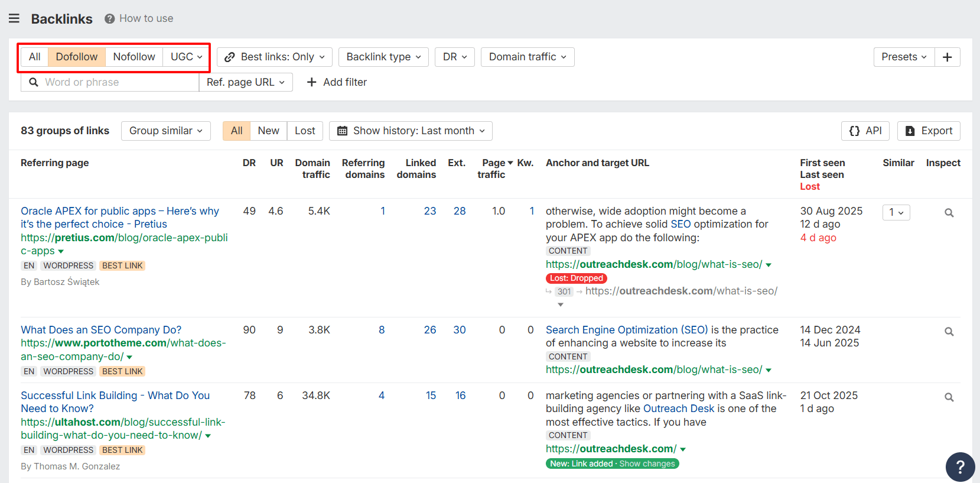This screenshot has width=980, height=483.
Task: Click the plus icon next to Presets
Action: click(x=948, y=57)
